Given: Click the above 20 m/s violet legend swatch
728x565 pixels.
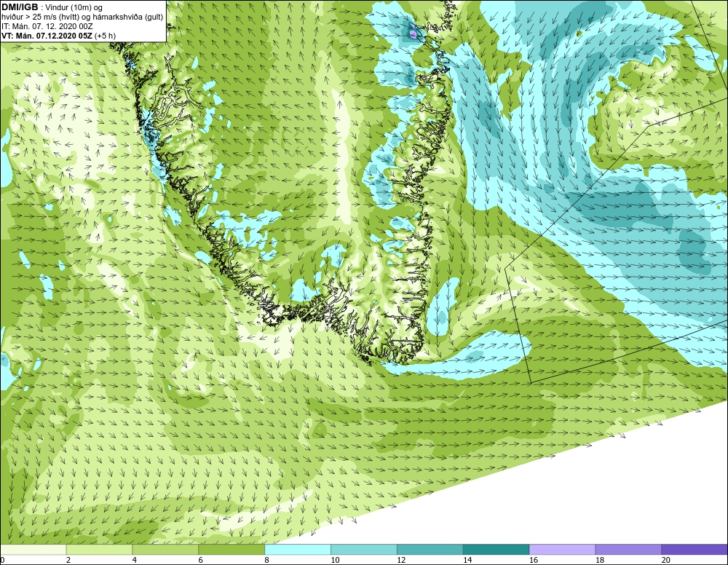Looking at the screenshot, I should click(695, 550).
